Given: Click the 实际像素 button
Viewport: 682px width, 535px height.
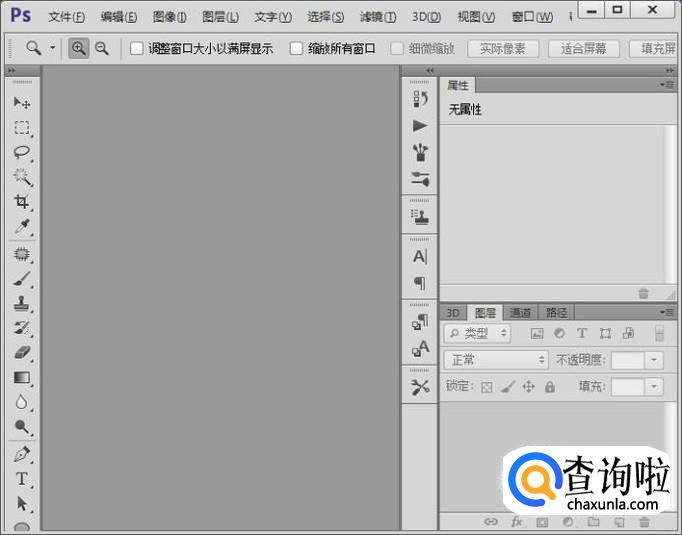Looking at the screenshot, I should (x=503, y=49).
